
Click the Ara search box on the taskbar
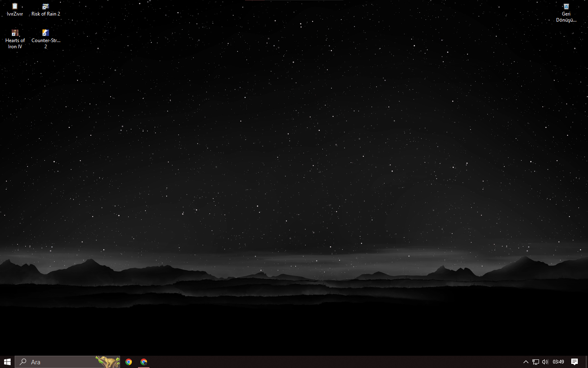(67, 362)
